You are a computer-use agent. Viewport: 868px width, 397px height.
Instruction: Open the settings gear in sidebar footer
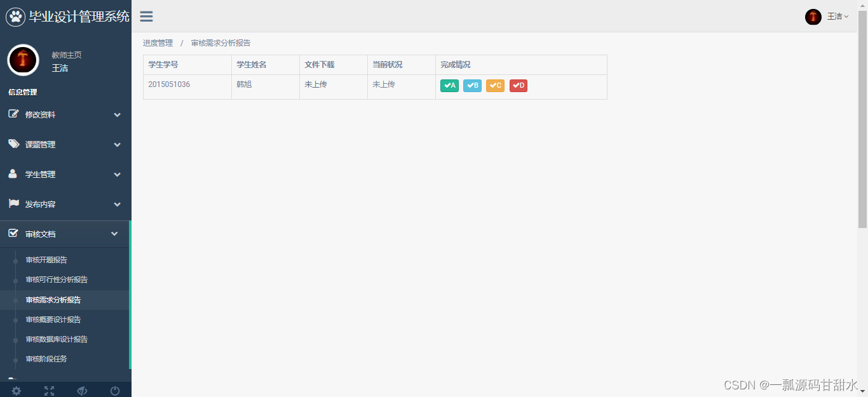click(x=17, y=391)
